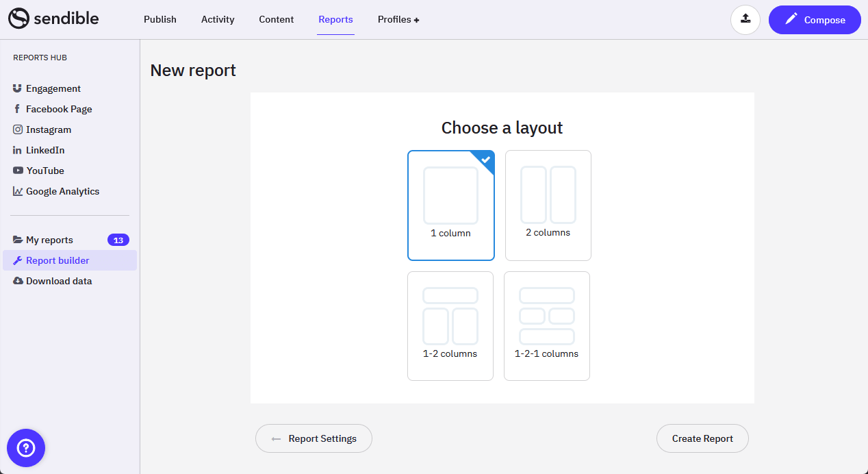This screenshot has height=474, width=868.
Task: Select the YouTube report icon
Action: point(16,171)
